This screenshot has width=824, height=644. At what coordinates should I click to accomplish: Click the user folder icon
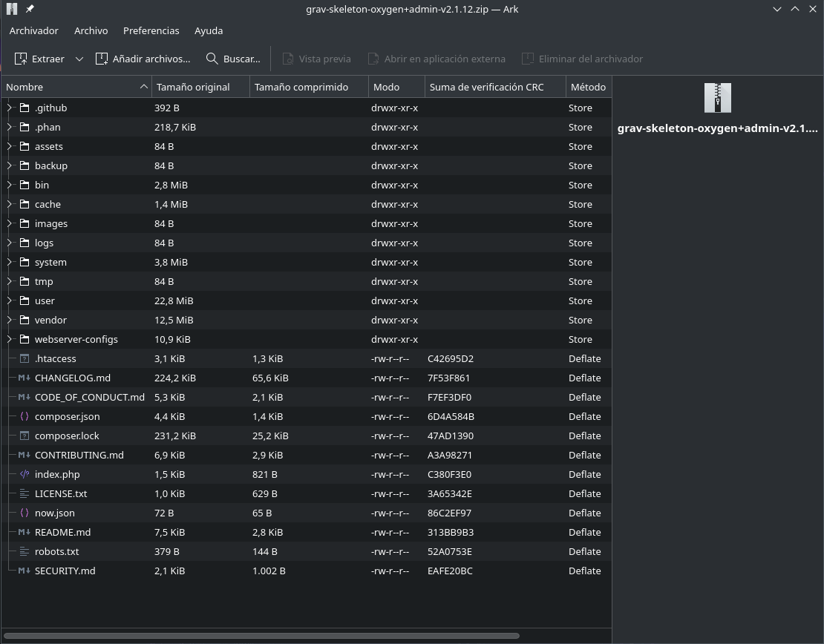pyautogui.click(x=24, y=301)
